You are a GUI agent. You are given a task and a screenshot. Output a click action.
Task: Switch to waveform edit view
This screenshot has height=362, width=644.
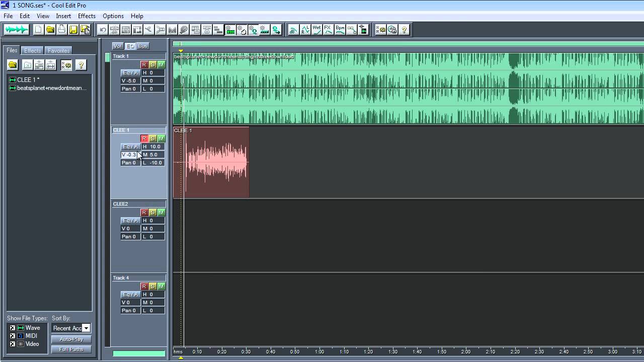click(x=17, y=30)
